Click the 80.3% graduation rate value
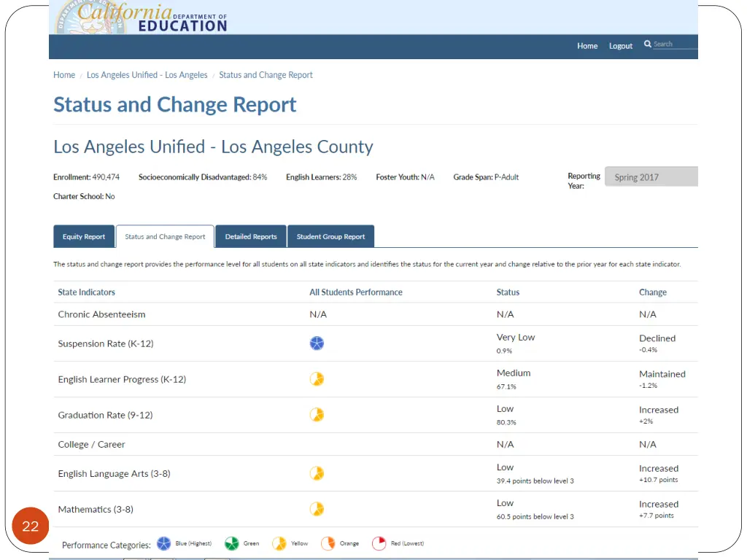Screen dimensions: 747x560 506,422
